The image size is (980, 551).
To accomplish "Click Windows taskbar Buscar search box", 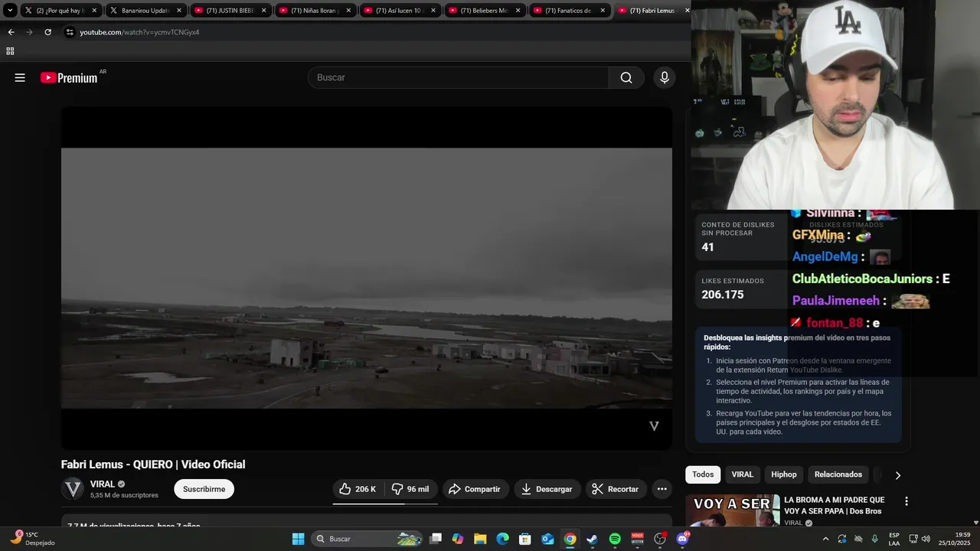I will (x=367, y=539).
